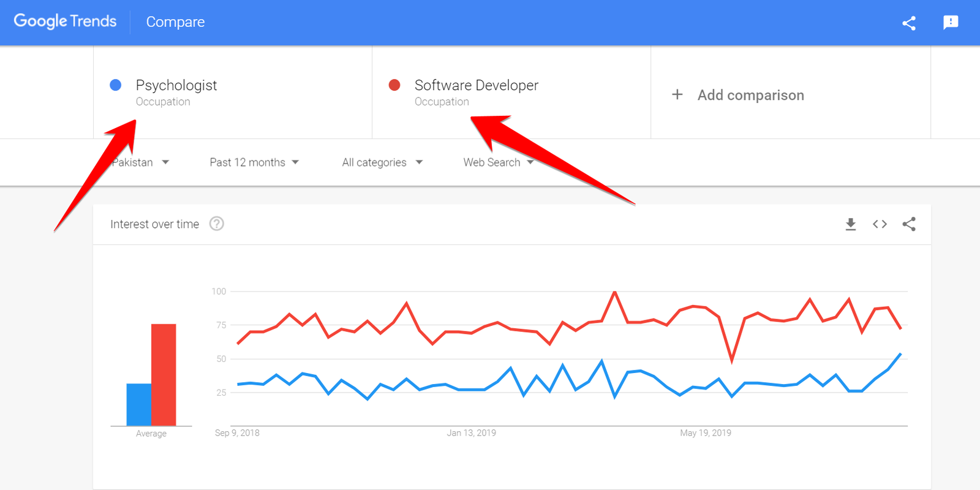This screenshot has height=490, width=980.
Task: Click the red average bar in chart
Action: point(164,374)
